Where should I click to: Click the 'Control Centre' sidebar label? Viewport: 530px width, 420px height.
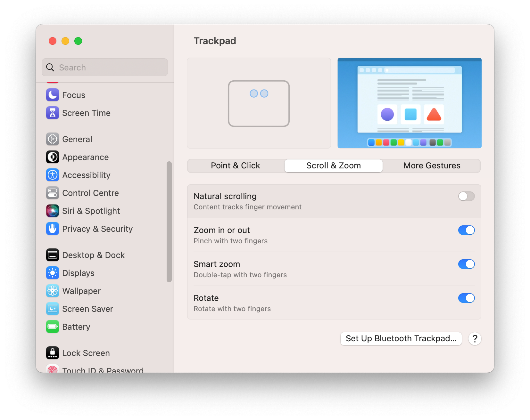(x=90, y=193)
